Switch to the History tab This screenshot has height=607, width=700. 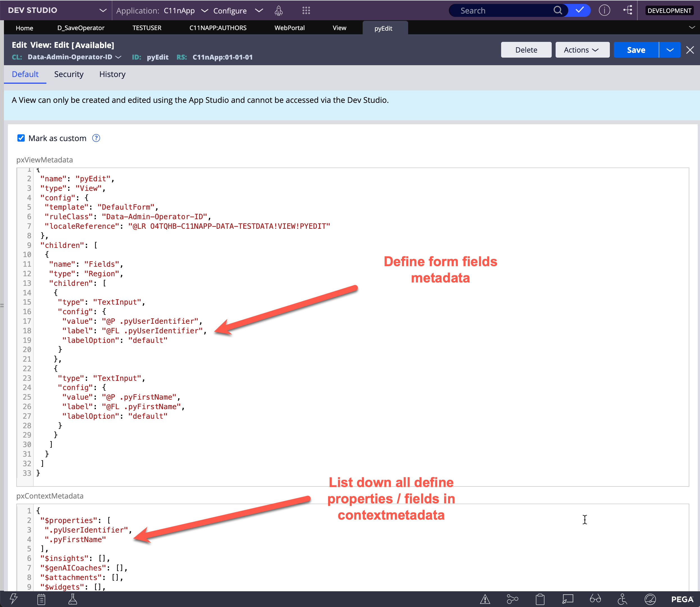point(112,74)
